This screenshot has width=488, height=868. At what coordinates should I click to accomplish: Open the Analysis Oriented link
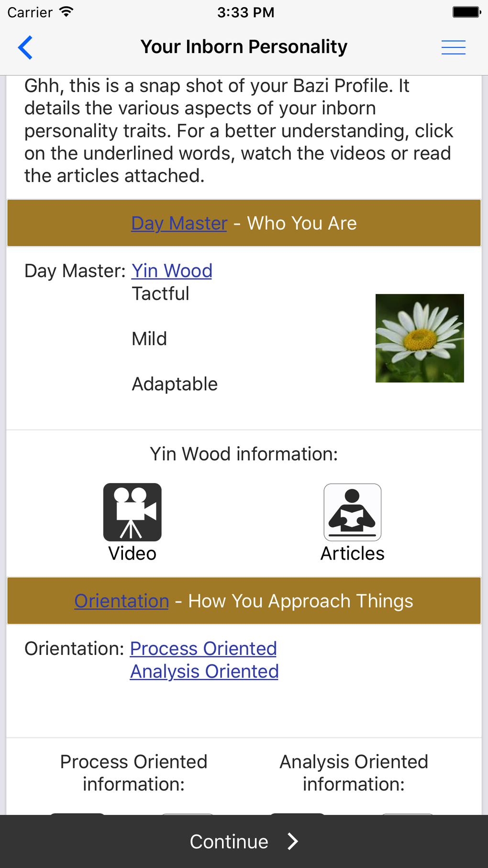[x=204, y=672]
